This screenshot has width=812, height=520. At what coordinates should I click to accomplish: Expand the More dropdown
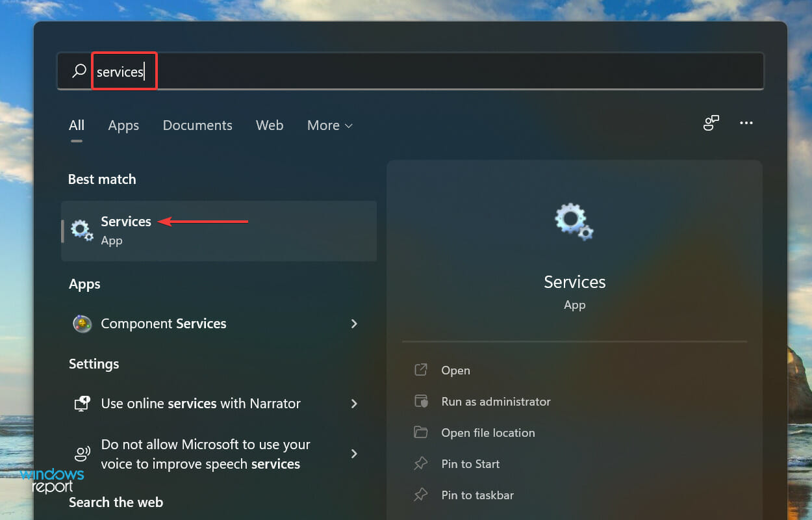[x=330, y=125]
